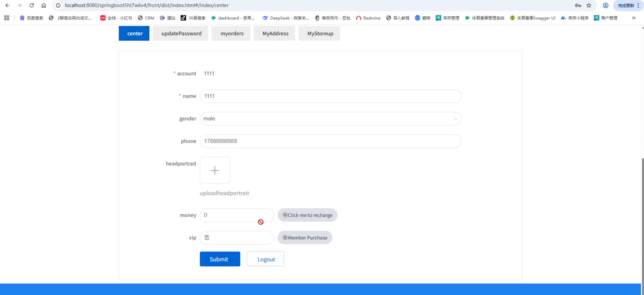The height and width of the screenshot is (295, 644).
Task: Switch to the myorders tab
Action: click(x=231, y=34)
